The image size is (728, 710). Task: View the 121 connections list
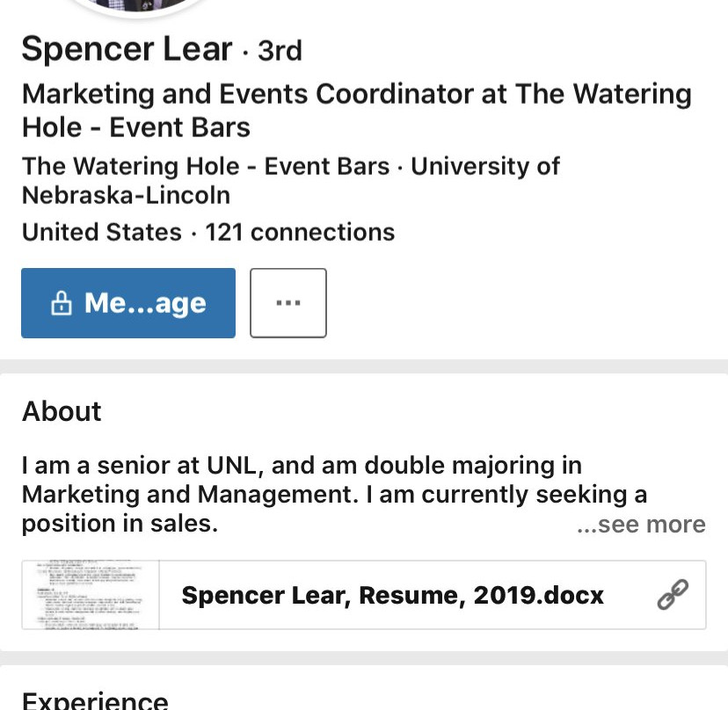(300, 232)
